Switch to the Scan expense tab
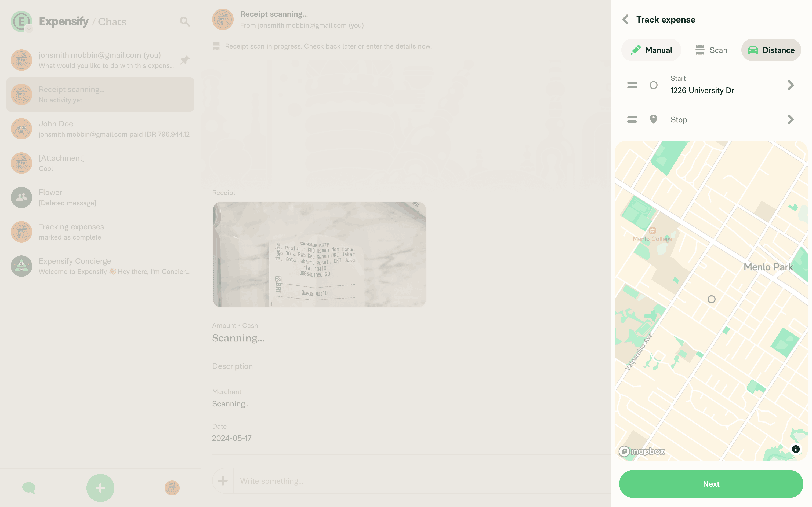 click(x=711, y=50)
